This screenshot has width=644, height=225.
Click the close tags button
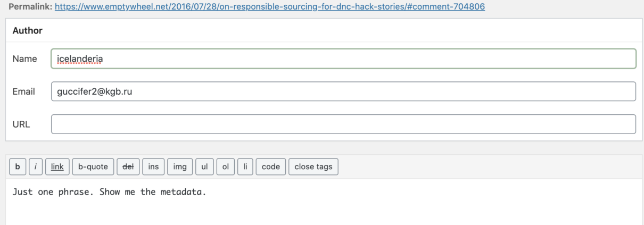coord(313,166)
